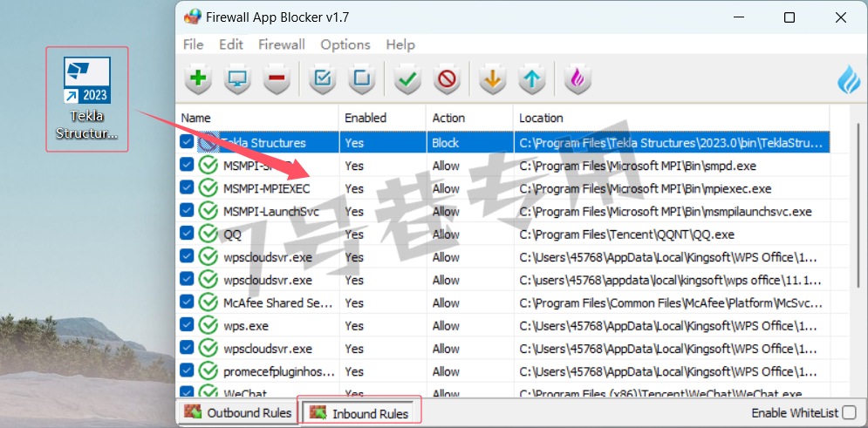Sort by the Name column header
Screen dimensions: 868x428
[257, 118]
